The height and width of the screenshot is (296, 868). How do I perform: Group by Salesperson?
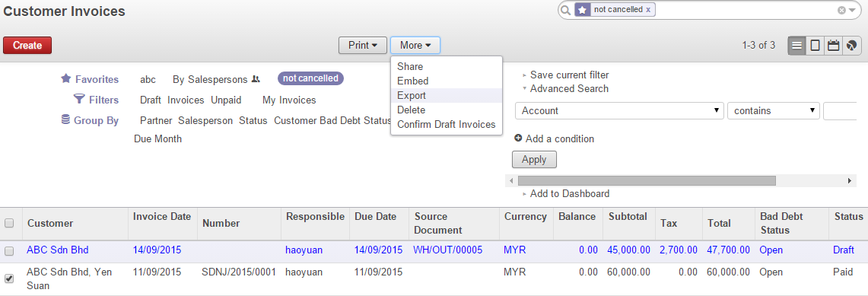point(205,121)
